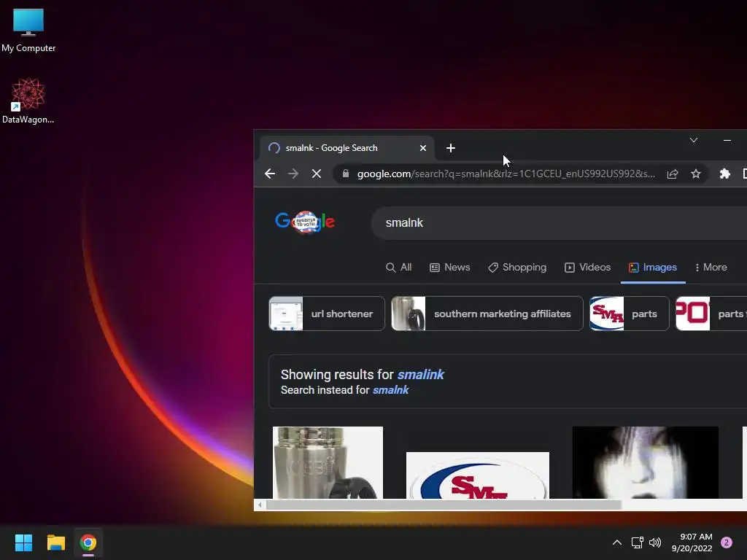Open the SMA oval logo image result

[x=477, y=475]
